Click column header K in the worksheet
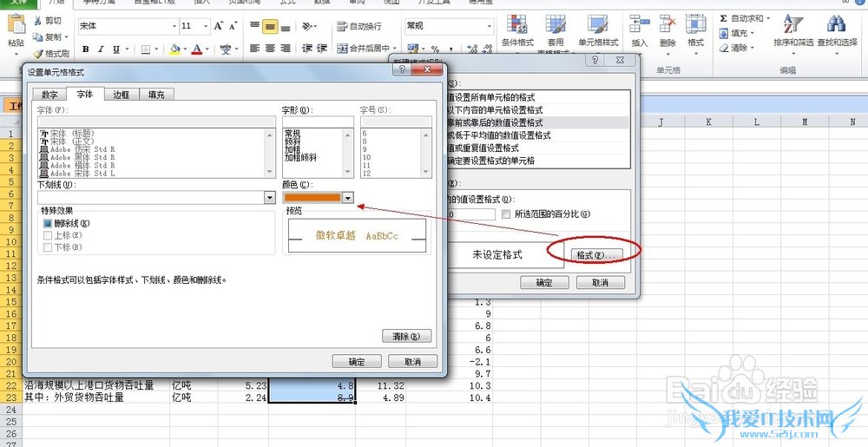868x447 pixels. pyautogui.click(x=708, y=122)
